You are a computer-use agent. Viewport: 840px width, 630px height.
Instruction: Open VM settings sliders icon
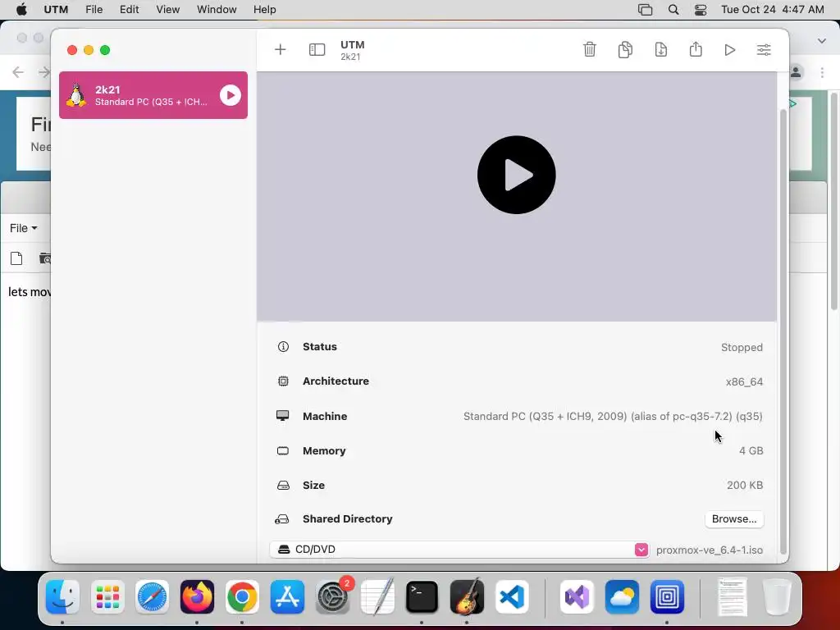click(x=764, y=50)
